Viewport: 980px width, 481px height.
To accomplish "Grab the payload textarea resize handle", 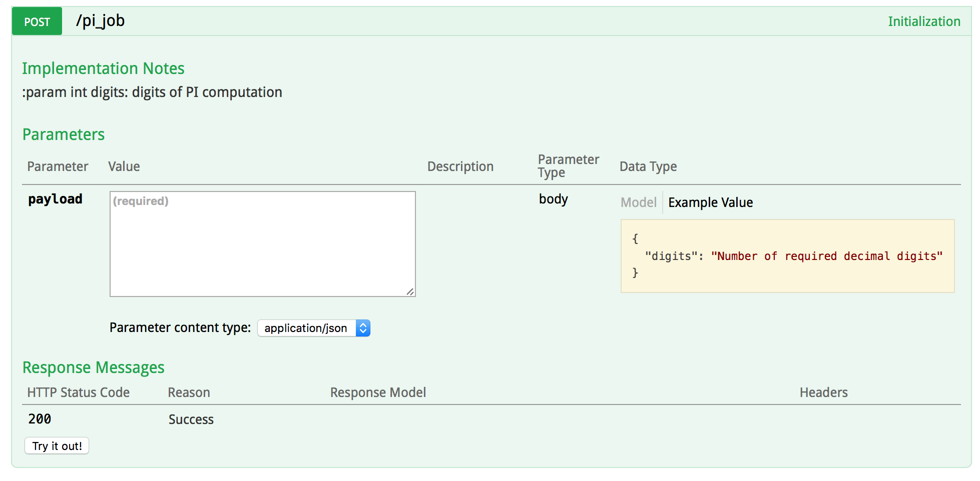I will [410, 291].
